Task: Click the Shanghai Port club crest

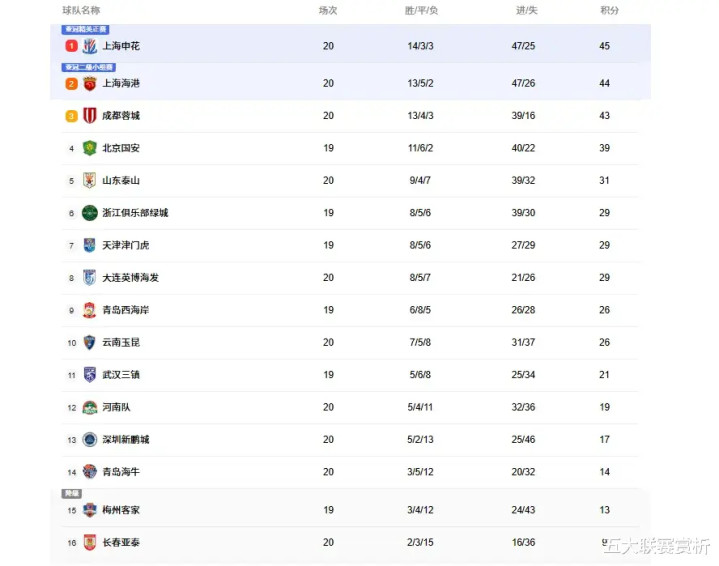Action: (89, 83)
